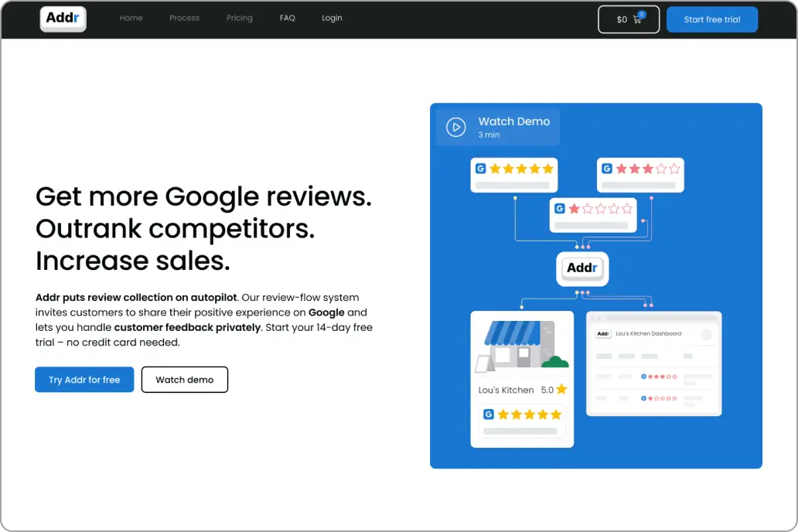
Task: Click the yellow star beside the 5.0 rating
Action: (561, 390)
